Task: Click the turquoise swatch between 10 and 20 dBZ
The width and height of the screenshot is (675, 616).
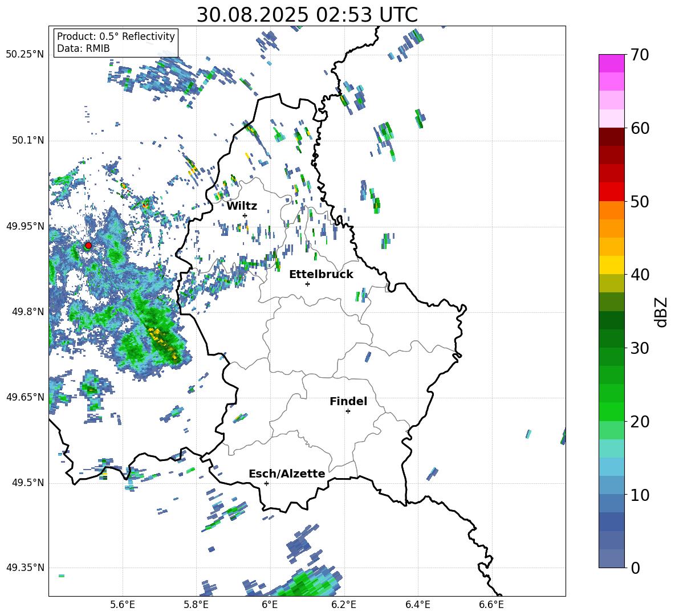Action: point(612,448)
